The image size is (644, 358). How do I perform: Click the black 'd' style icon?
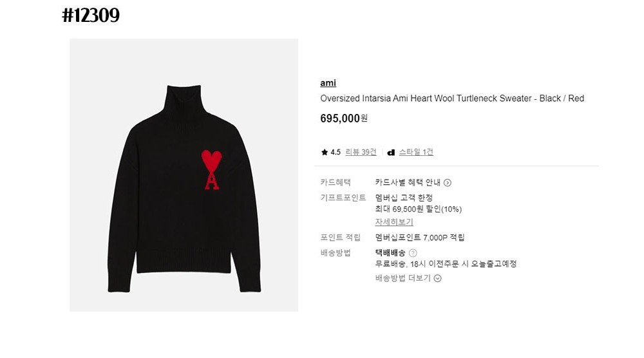[391, 153]
